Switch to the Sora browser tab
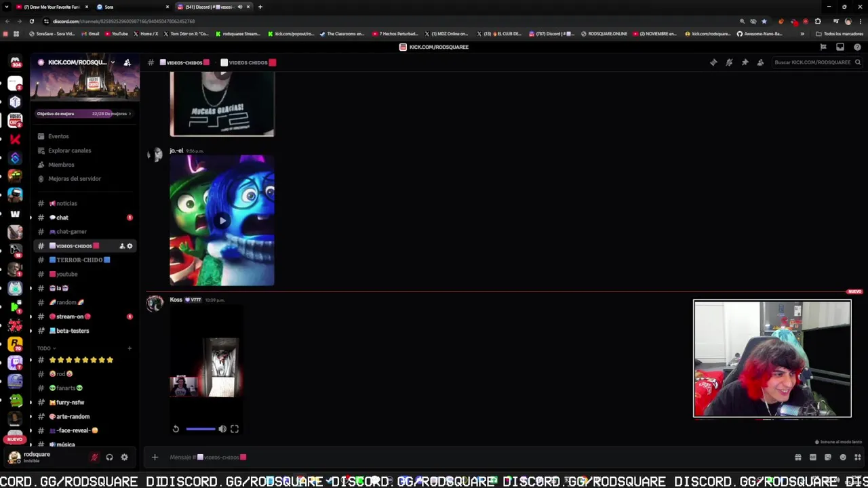Screen dimensions: 868x488 pos(132,7)
